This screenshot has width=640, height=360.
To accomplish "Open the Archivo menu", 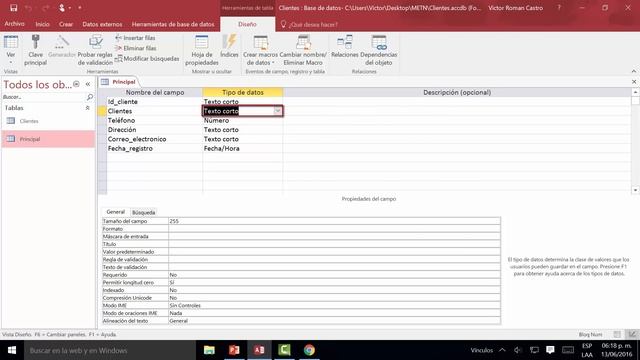I will point(14,24).
